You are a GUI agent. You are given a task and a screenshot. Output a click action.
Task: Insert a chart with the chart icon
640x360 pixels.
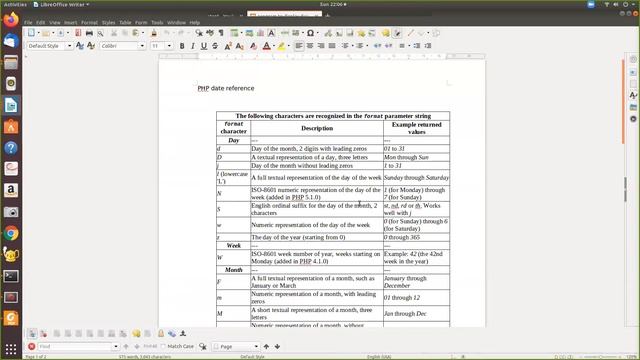[260, 33]
